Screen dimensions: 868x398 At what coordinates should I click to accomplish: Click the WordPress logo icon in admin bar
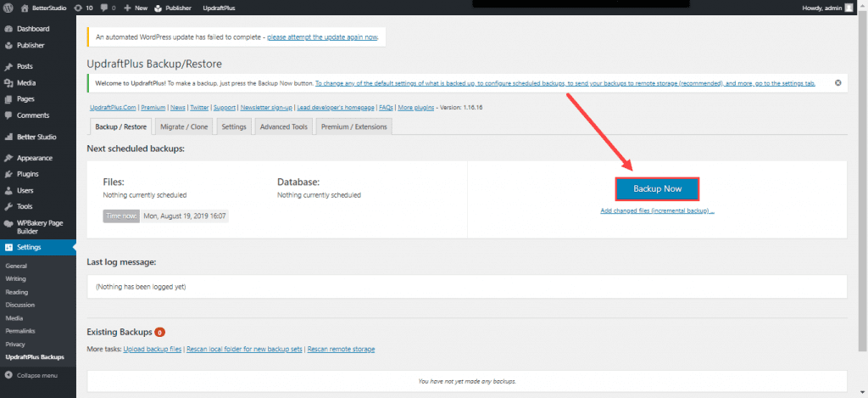(x=8, y=8)
